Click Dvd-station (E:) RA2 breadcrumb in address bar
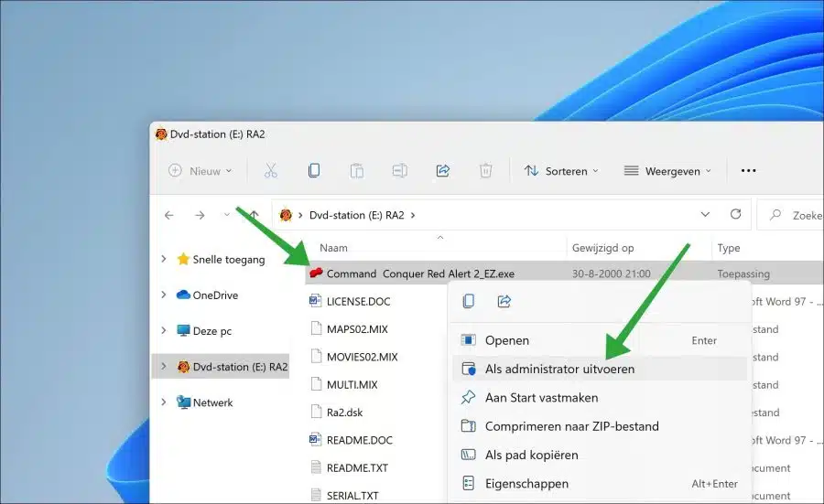The height and width of the screenshot is (504, 824). 356,215
